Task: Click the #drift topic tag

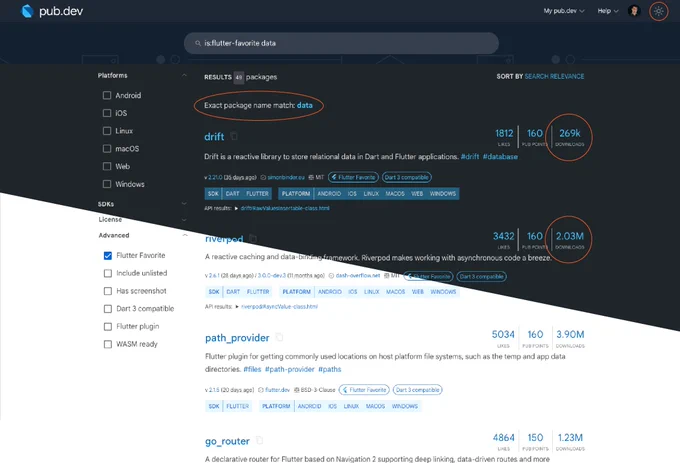Action: click(470, 157)
